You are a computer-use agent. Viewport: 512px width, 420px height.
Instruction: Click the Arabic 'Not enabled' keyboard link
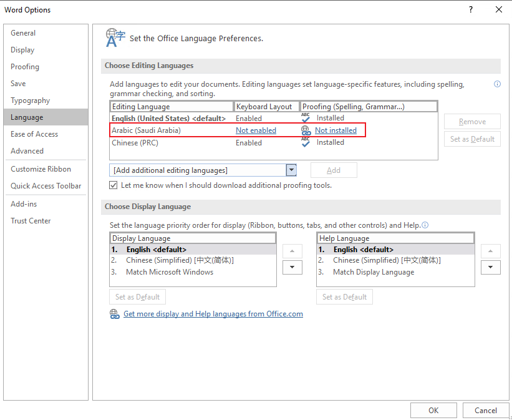256,130
